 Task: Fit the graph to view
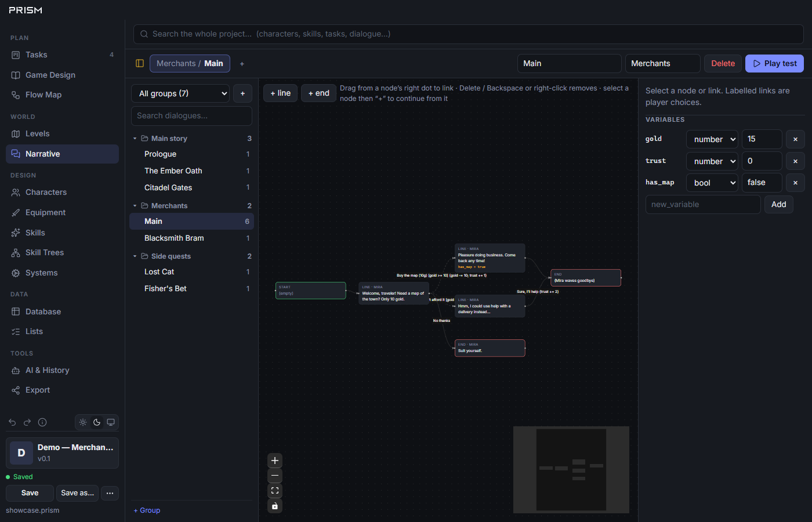275,491
